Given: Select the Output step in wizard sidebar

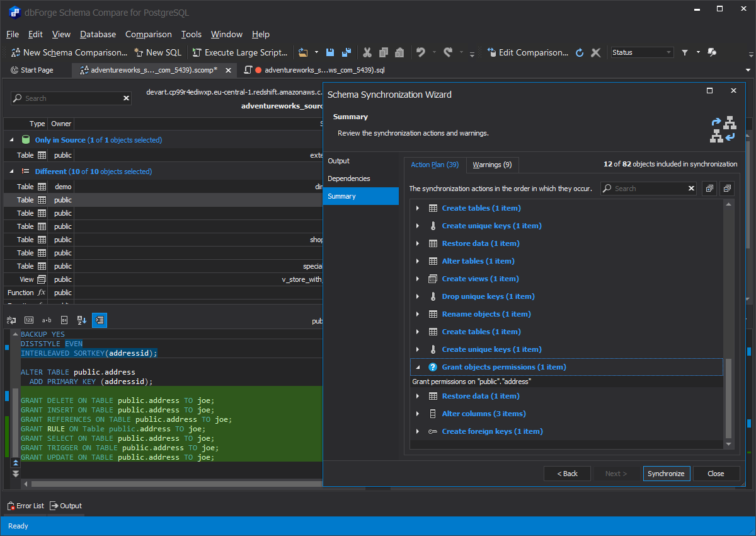Looking at the screenshot, I should [x=361, y=161].
